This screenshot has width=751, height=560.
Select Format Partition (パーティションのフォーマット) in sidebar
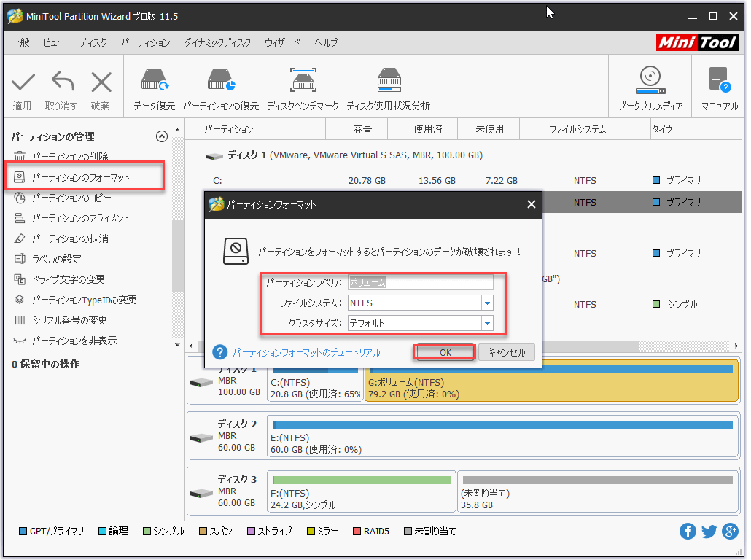(x=81, y=177)
